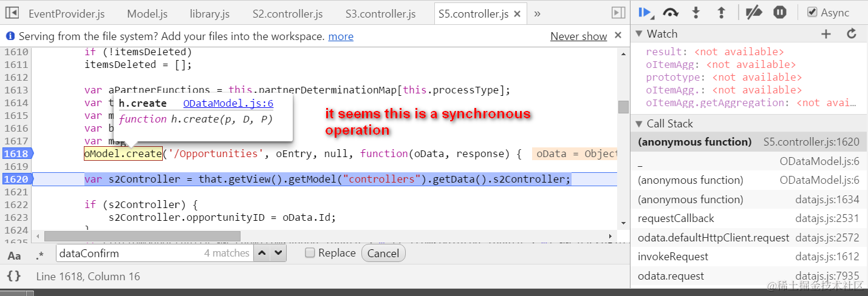
Task: Step over next function call
Action: (x=671, y=12)
